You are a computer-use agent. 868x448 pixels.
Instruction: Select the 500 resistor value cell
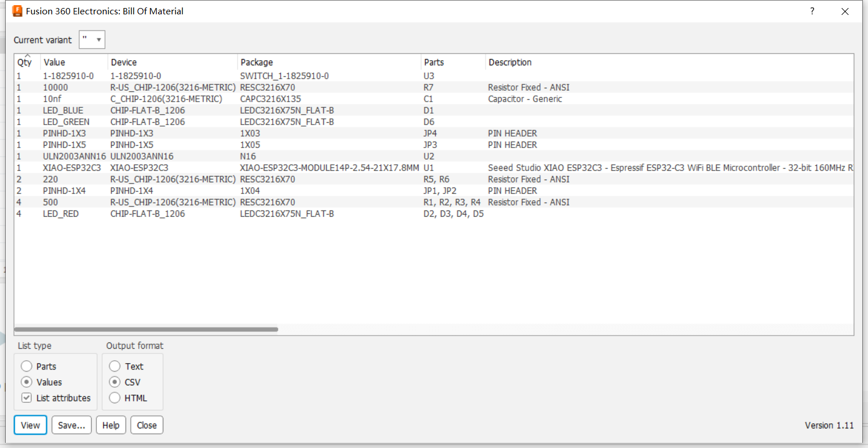[x=50, y=202]
